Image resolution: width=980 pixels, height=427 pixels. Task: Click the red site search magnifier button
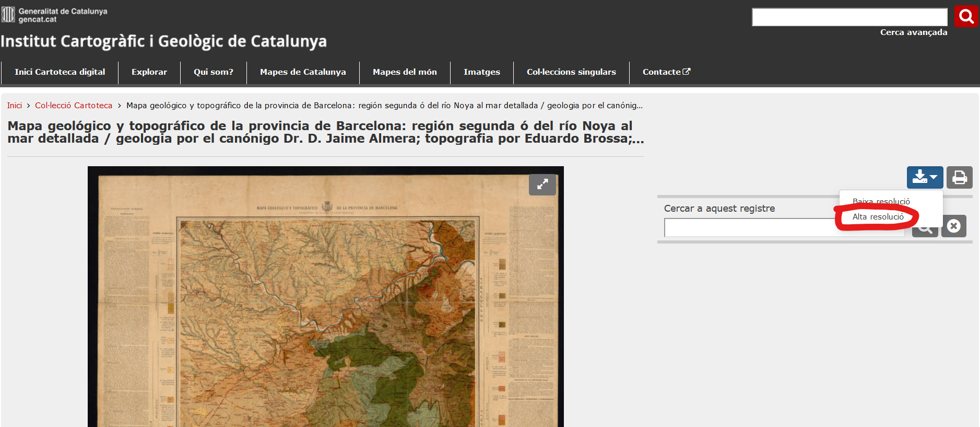[966, 16]
